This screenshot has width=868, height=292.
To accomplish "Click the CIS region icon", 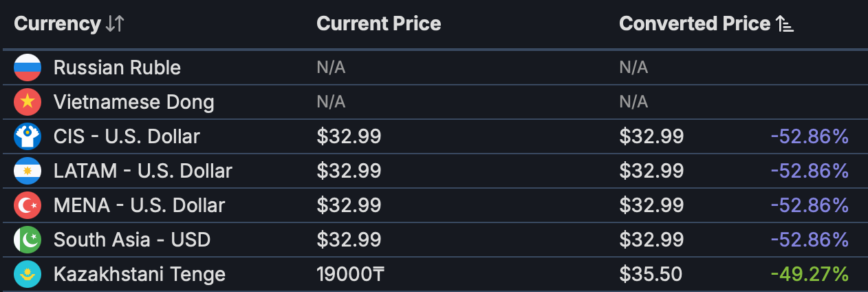I will [28, 136].
